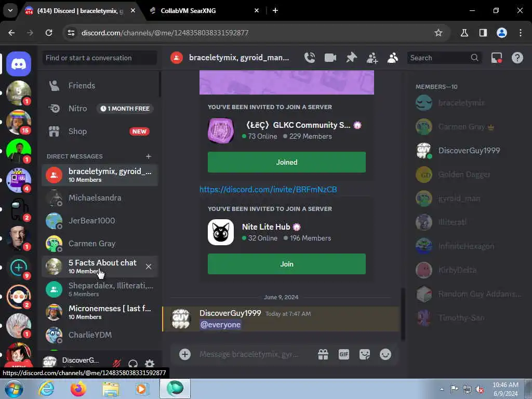
Task: Launch Firefox from the taskbar
Action: [78, 389]
